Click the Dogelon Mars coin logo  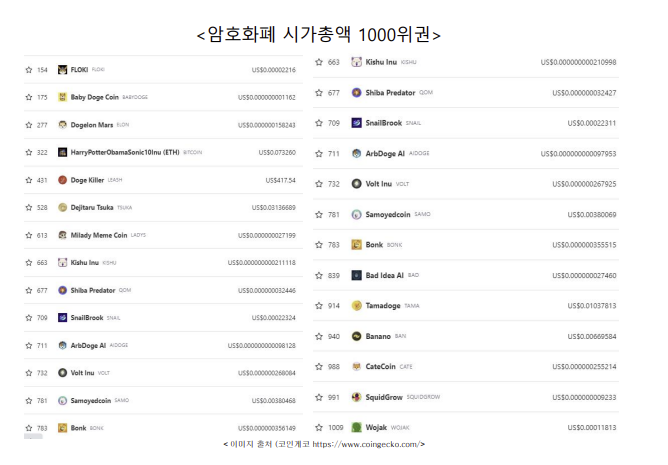click(63, 125)
